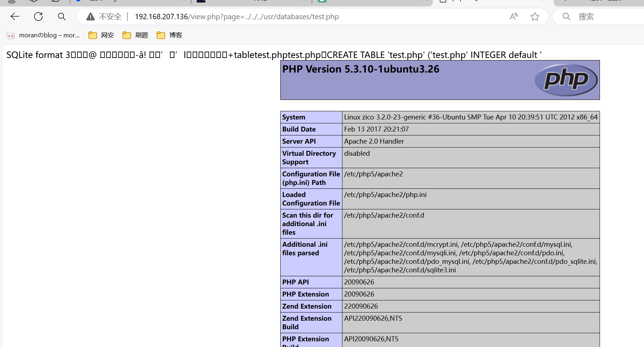Screen dimensions: 644x347
Task: Select the API220090626,NTS value
Action: pyautogui.click(x=373, y=319)
